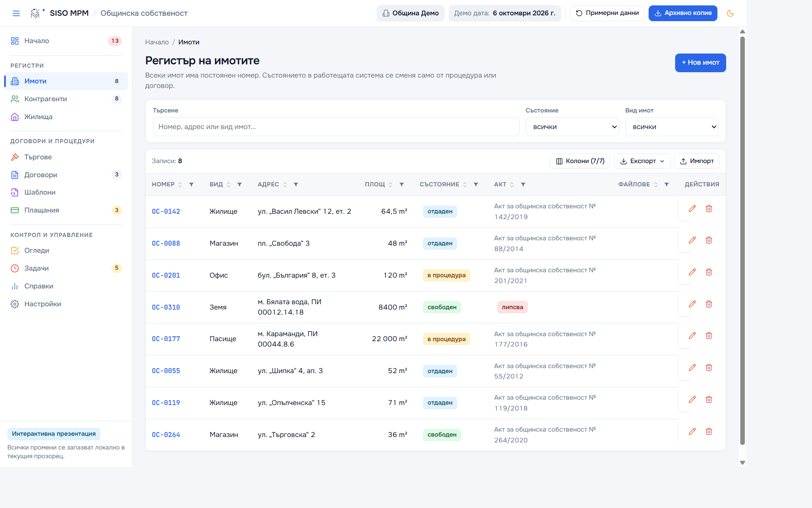Open Настройки in sidebar
812x508 pixels.
[x=66, y=304]
